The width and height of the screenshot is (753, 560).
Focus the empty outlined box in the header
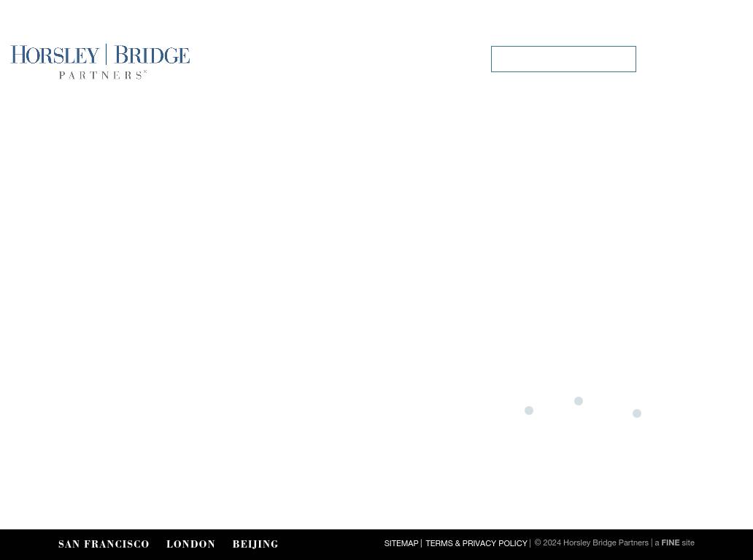pyautogui.click(x=563, y=59)
